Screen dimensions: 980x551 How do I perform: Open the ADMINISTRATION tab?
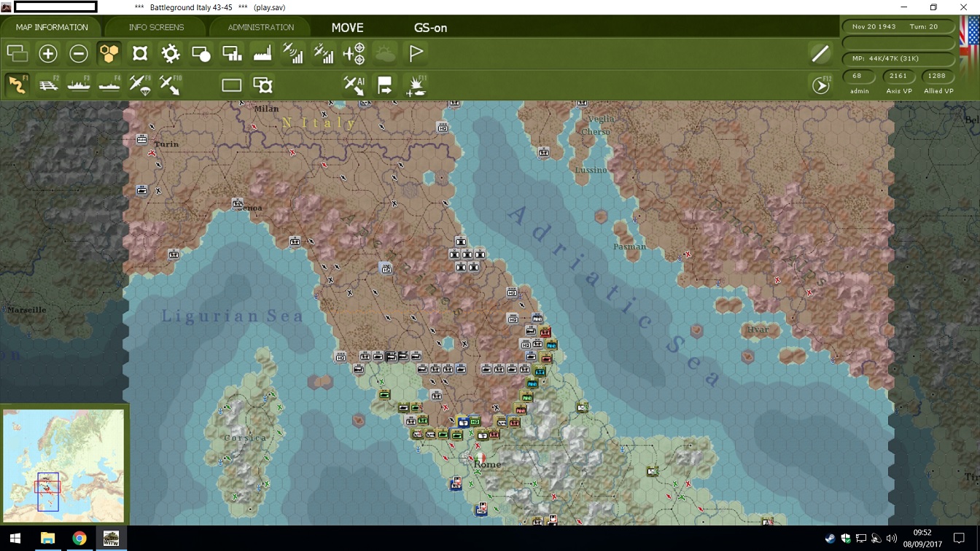click(260, 27)
